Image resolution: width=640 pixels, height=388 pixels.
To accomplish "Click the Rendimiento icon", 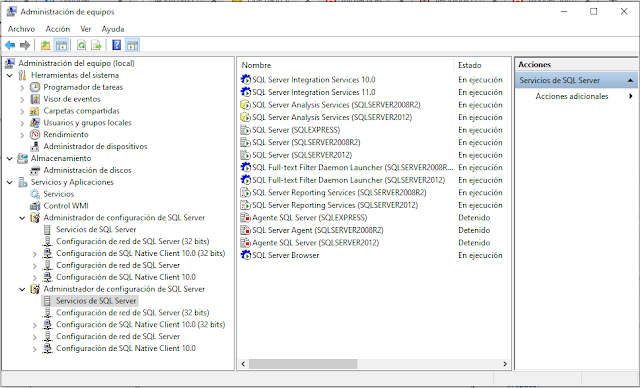I will [x=35, y=135].
